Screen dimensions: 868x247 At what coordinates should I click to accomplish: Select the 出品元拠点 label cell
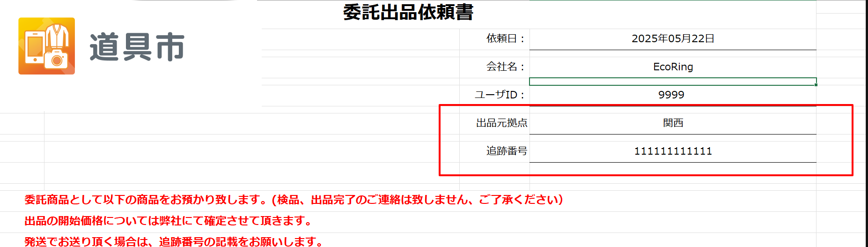click(501, 123)
